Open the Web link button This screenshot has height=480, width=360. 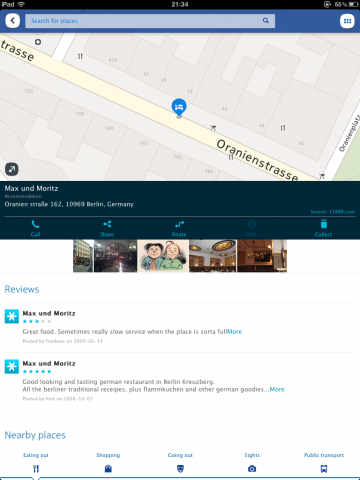pyautogui.click(x=251, y=228)
